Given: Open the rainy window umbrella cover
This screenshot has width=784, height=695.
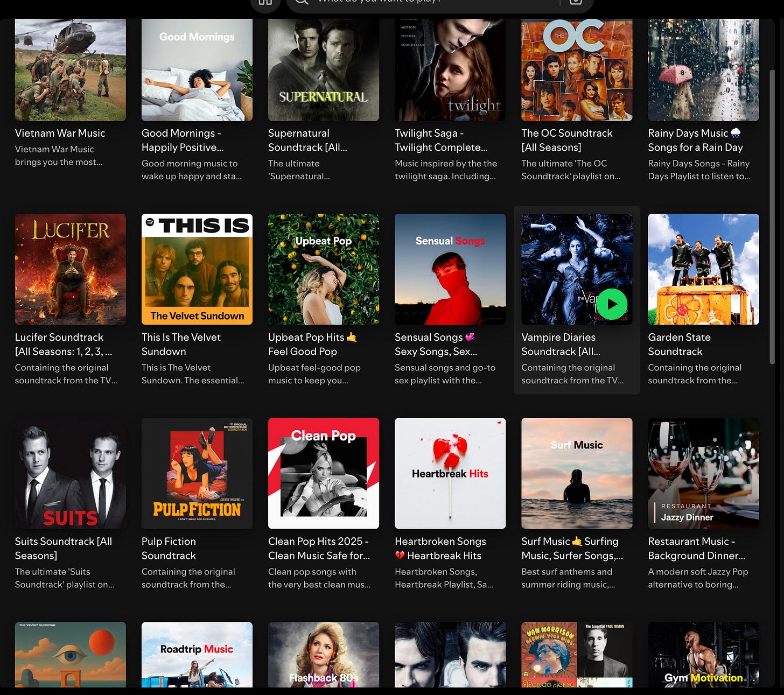Looking at the screenshot, I should [704, 70].
